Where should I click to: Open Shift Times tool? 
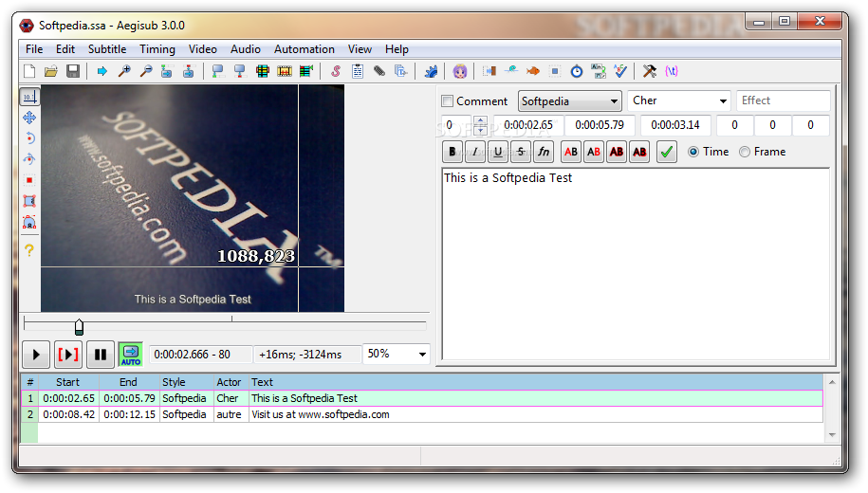[x=489, y=71]
